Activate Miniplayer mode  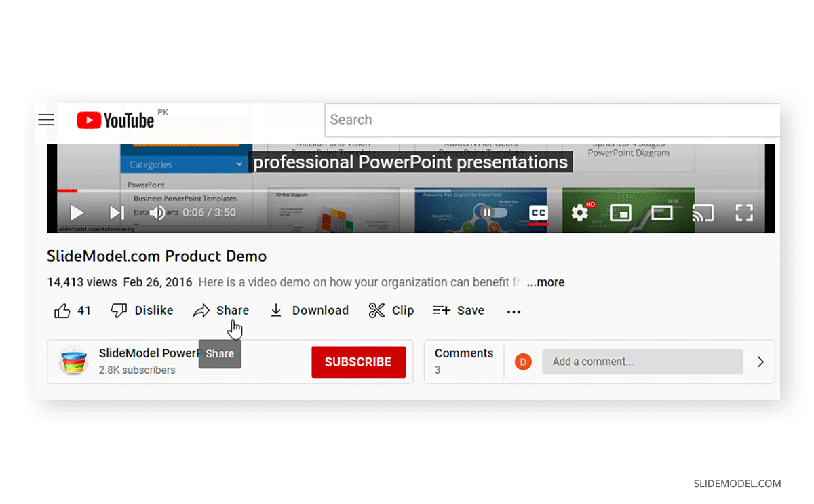621,212
